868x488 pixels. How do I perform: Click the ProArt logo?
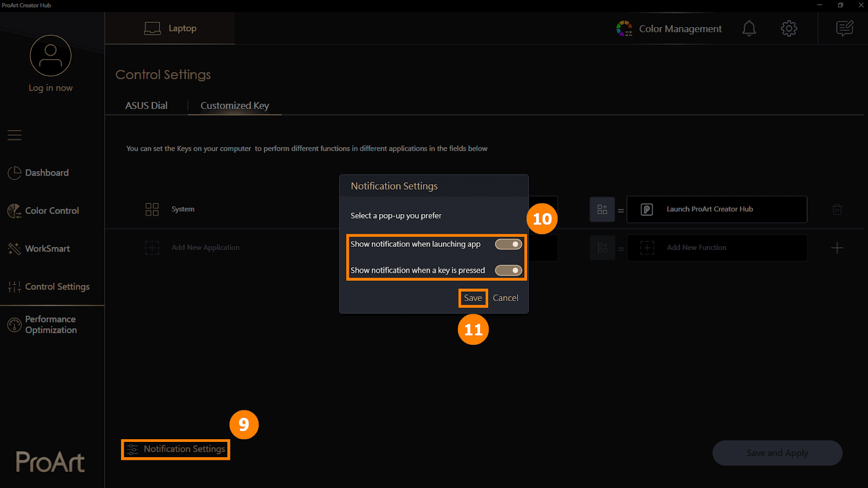click(50, 462)
